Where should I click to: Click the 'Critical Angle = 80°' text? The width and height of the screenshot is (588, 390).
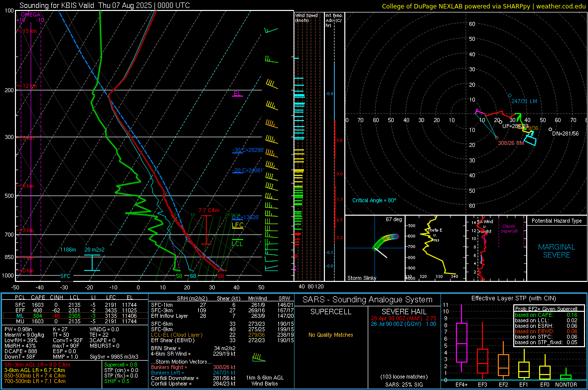coord(374,201)
